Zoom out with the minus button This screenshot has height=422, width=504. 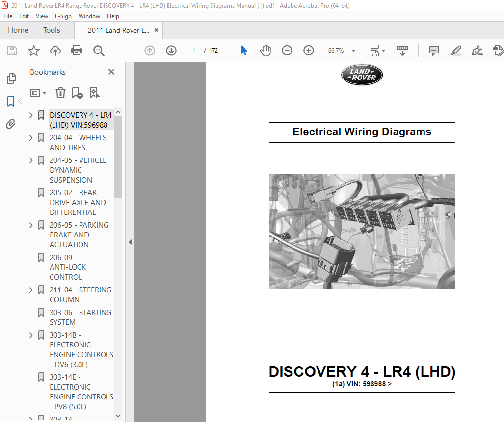click(287, 51)
